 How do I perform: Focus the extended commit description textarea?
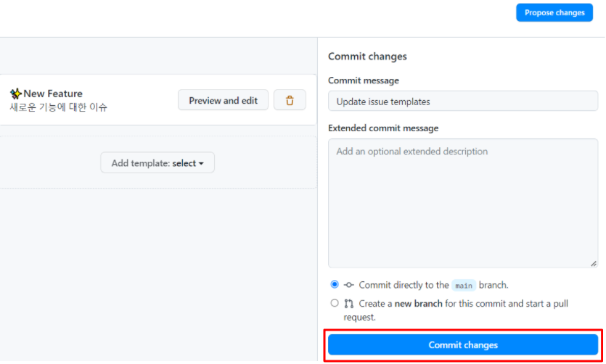click(x=463, y=203)
